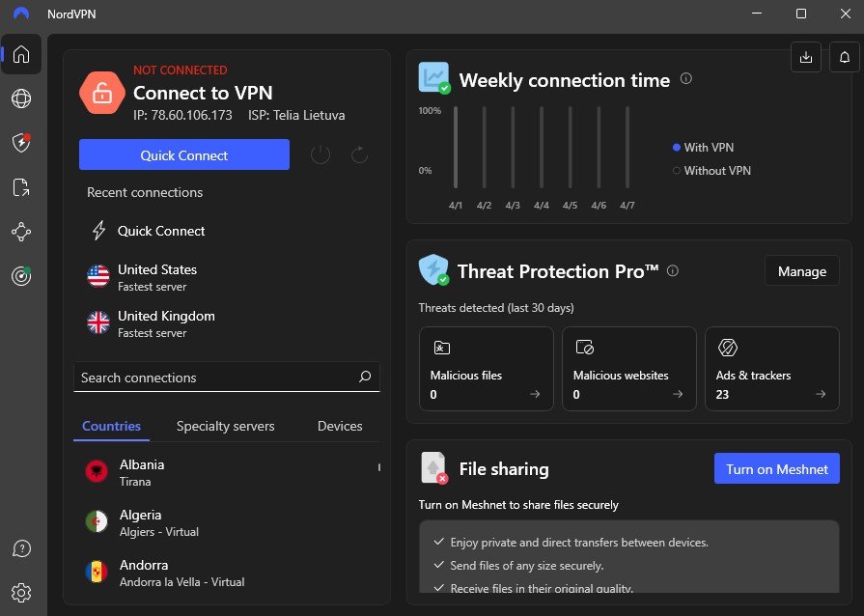864x616 pixels.
Task: Open the globe VPN servers sidebar icon
Action: point(21,98)
